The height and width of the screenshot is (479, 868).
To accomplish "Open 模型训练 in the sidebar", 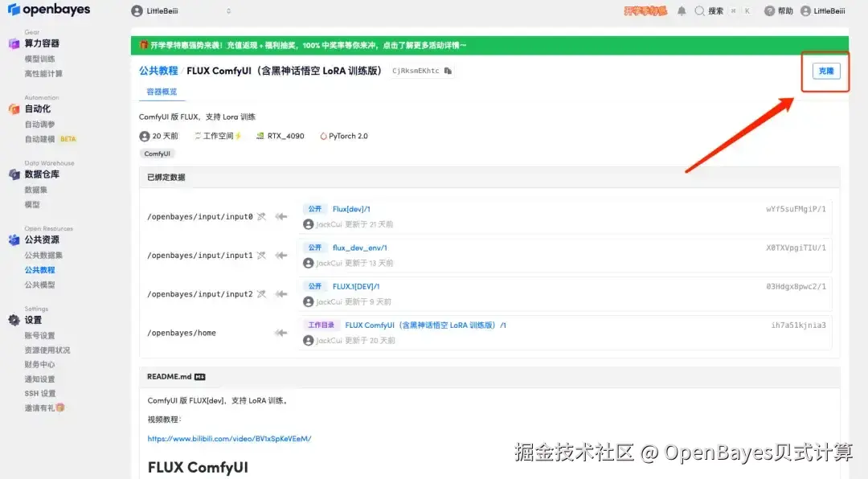I will (39, 59).
